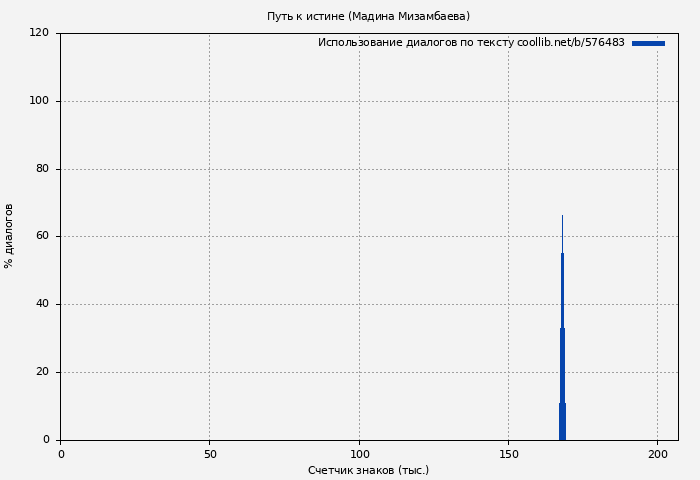
Task: Click legend text 'Использование диалогов по тексту'
Action: point(416,43)
